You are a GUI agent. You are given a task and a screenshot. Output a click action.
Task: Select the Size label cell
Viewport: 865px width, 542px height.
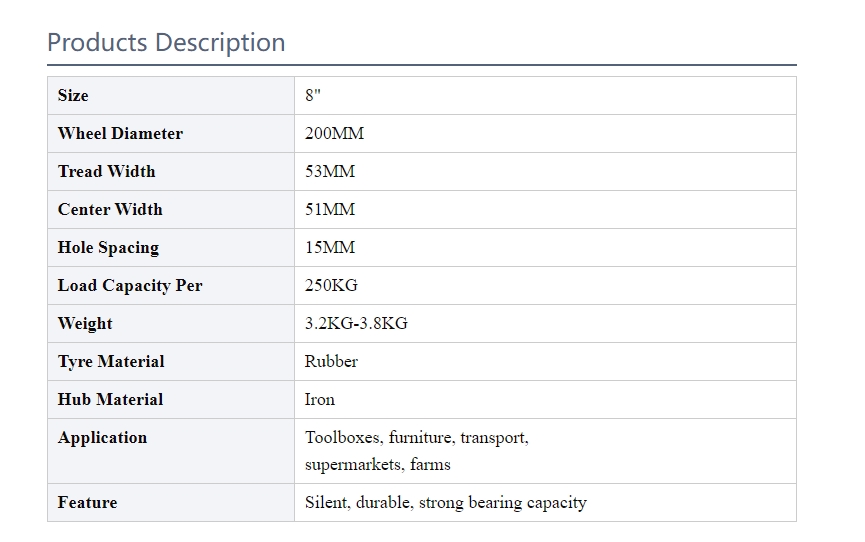171,95
